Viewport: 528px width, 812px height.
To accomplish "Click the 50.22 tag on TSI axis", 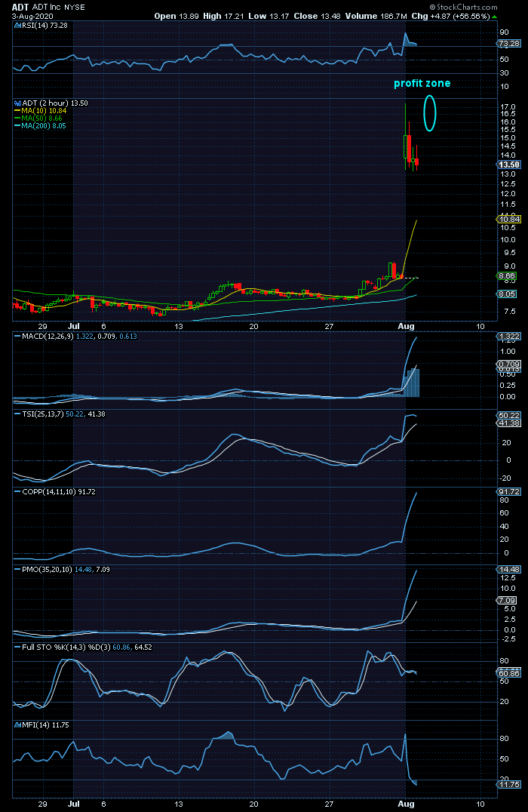I will [509, 415].
